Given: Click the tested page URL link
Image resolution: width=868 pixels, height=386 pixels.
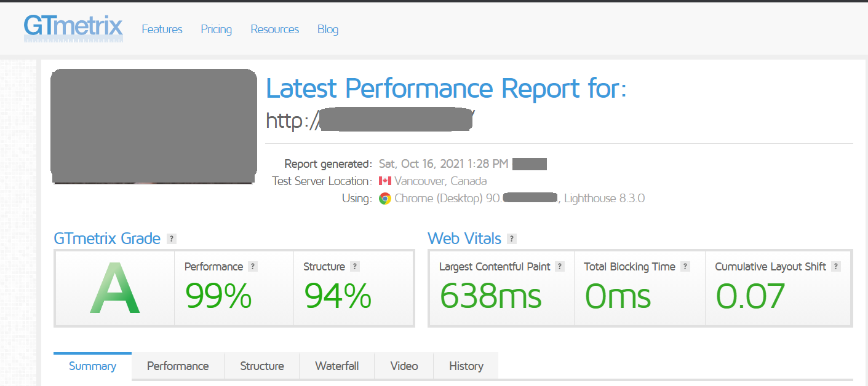Looking at the screenshot, I should click(x=370, y=120).
